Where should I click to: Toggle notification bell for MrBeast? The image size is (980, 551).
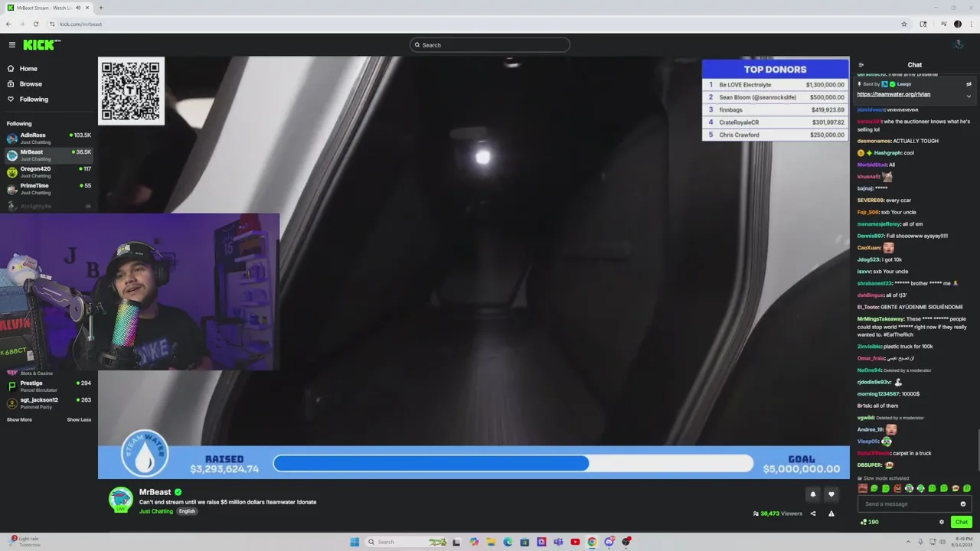813,494
